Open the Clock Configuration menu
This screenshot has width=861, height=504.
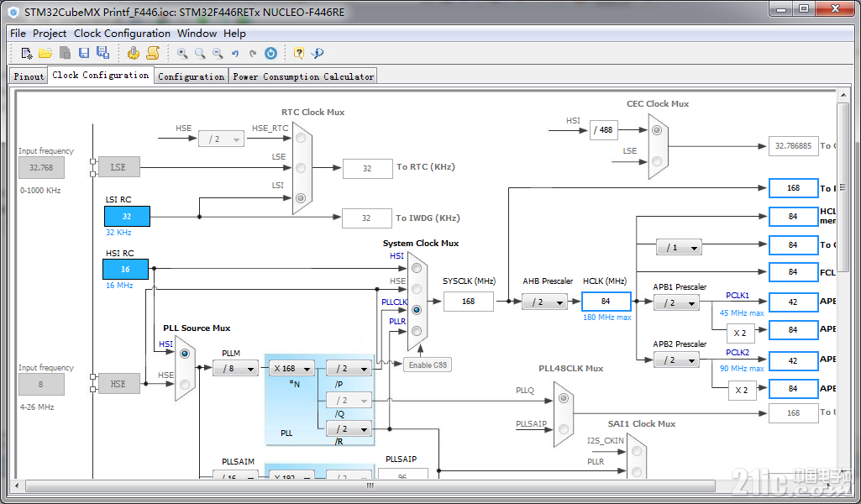122,33
